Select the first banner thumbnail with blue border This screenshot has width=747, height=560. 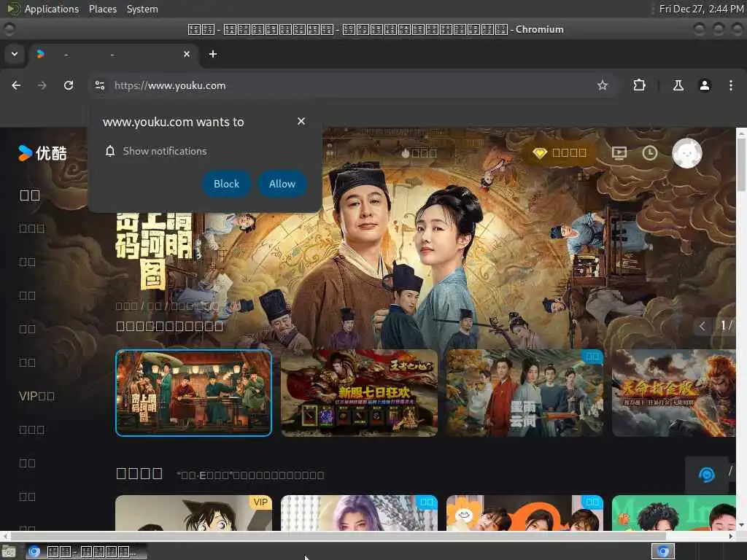pos(193,393)
